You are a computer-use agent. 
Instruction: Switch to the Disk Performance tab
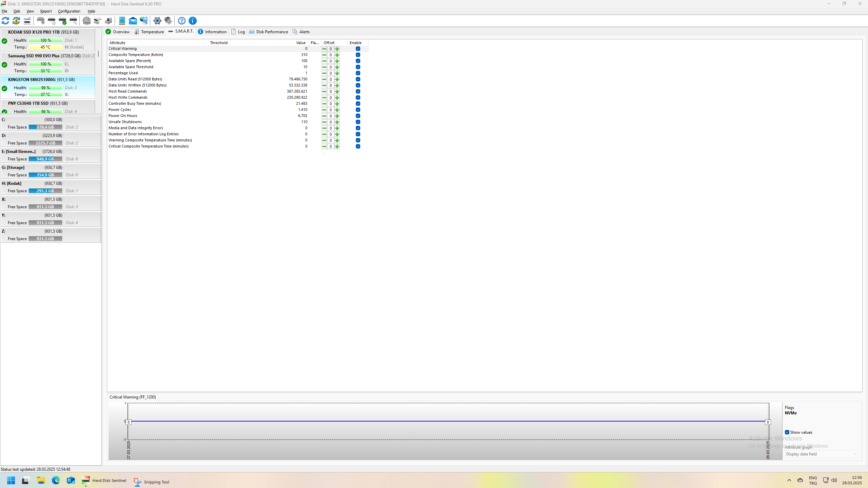click(x=269, y=32)
